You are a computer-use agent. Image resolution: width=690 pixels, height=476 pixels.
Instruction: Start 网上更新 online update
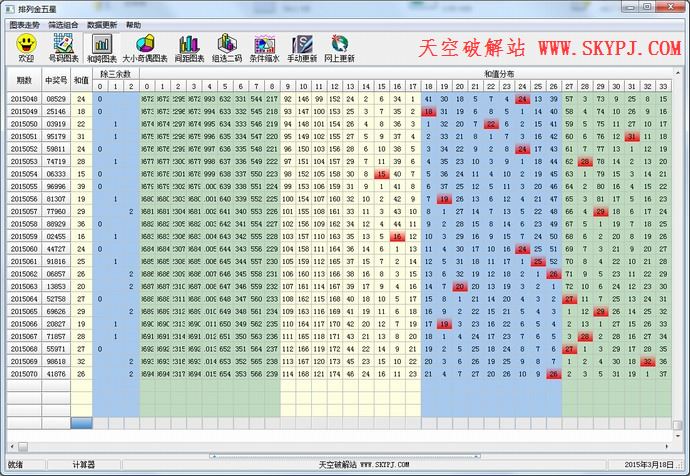coord(341,44)
